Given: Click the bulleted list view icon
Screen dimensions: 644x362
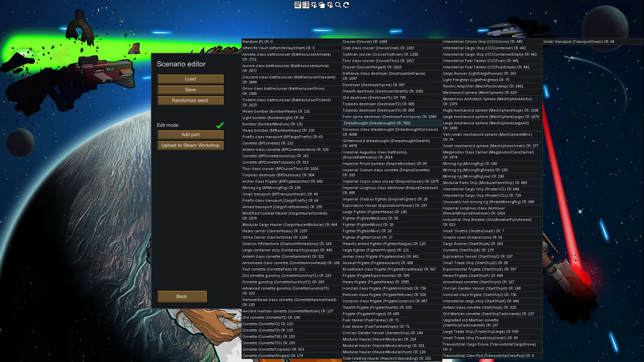Looking at the screenshot, I should tap(306, 5).
